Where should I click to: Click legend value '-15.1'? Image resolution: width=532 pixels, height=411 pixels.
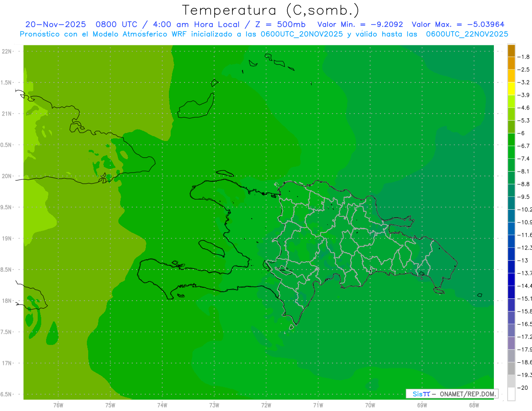pyautogui.click(x=524, y=298)
